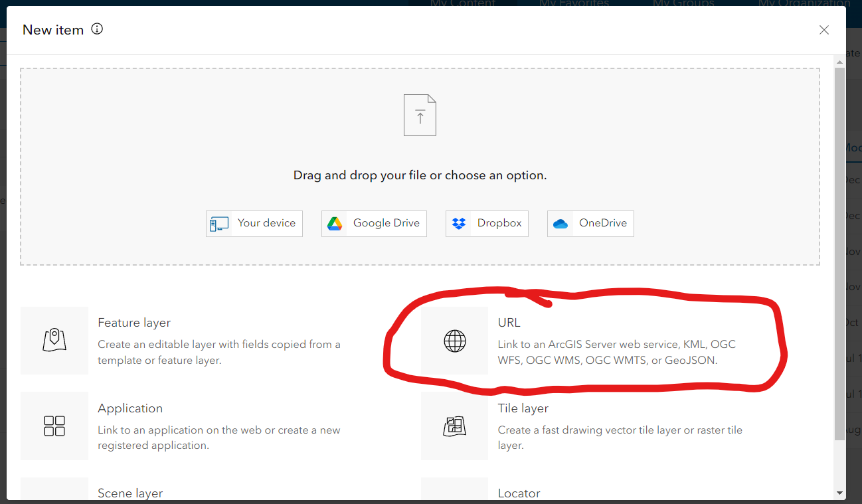Viewport: 862px width, 504px height.
Task: Open the New item info tooltip
Action: pyautogui.click(x=97, y=29)
